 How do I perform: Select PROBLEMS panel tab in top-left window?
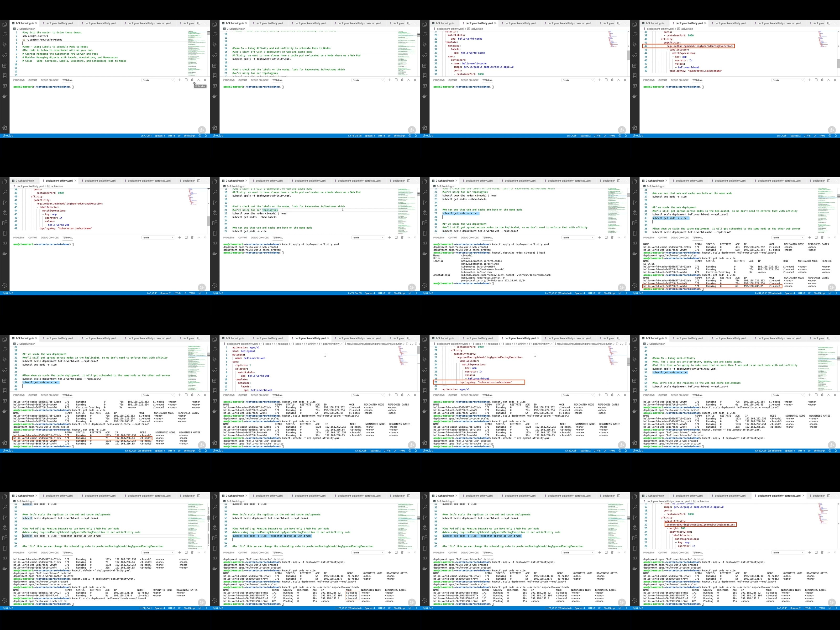19,80
